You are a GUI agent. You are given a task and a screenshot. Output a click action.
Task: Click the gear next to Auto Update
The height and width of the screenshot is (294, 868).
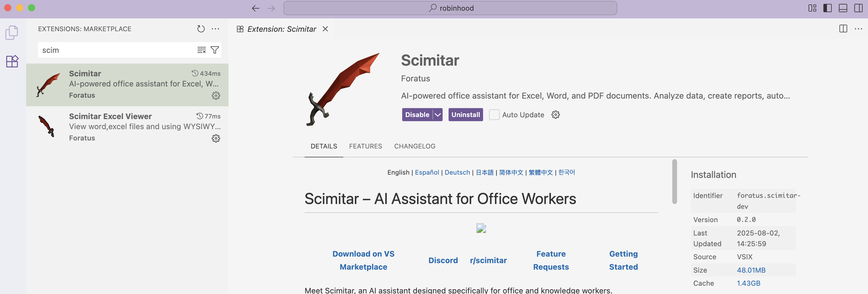pos(555,115)
